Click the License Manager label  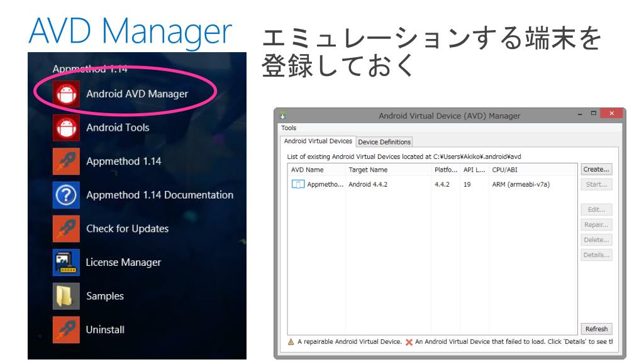(x=123, y=262)
